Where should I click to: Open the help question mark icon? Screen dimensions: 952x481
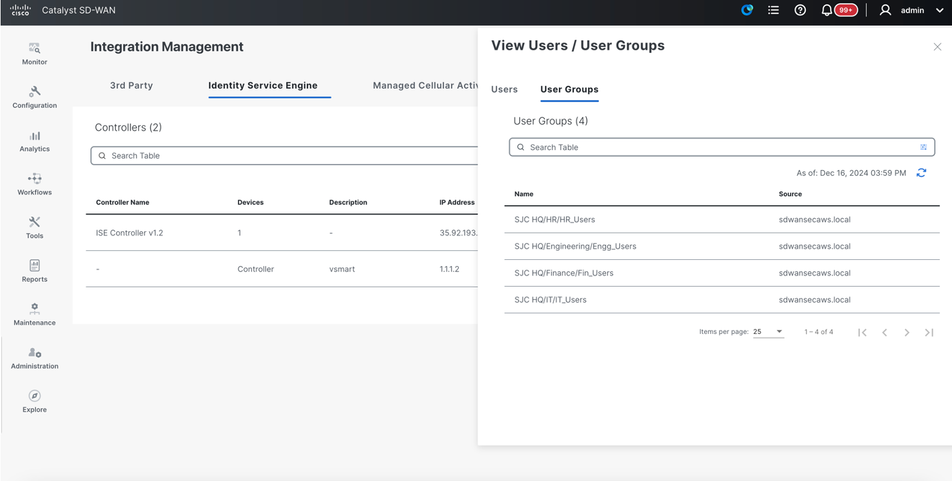[800, 10]
